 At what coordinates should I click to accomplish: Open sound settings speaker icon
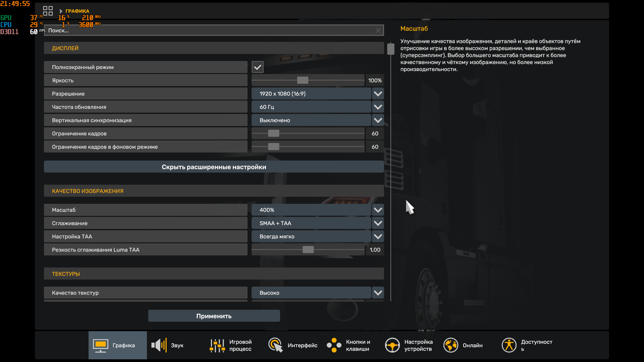coord(159,345)
